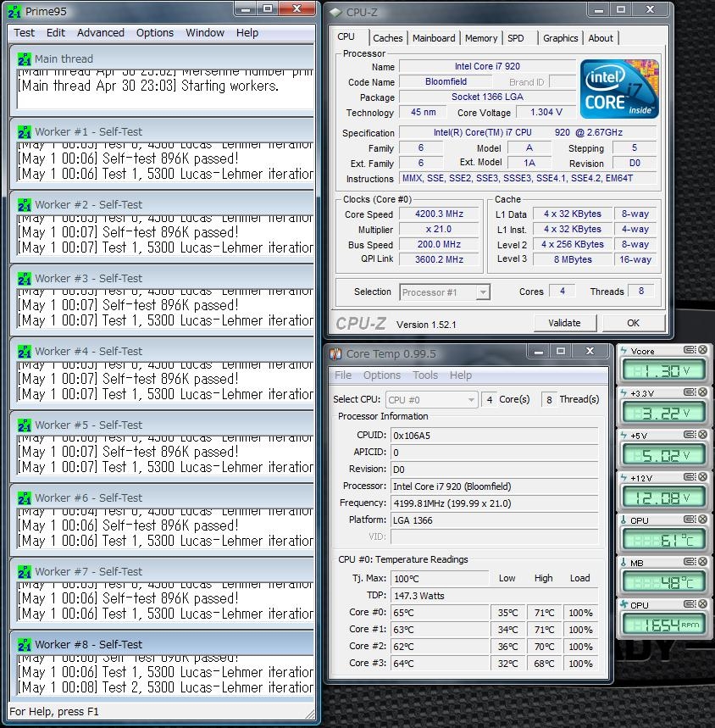Open the Advanced menu in Prime95

coord(100,33)
